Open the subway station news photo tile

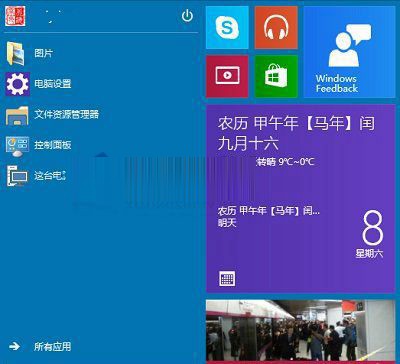(301, 331)
